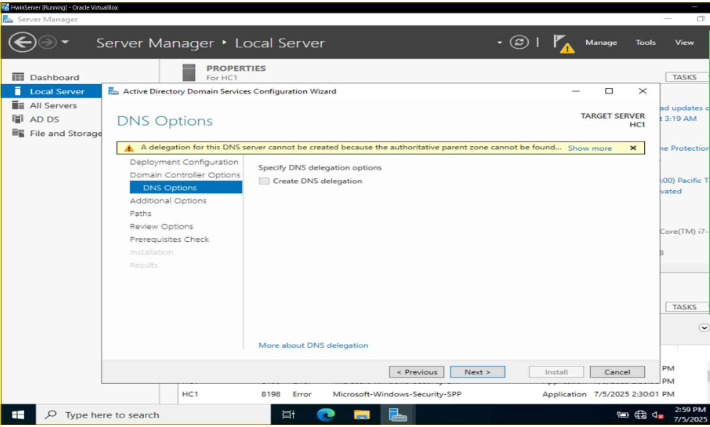Open the View menu
Screen dimensions: 710x427
(684, 43)
